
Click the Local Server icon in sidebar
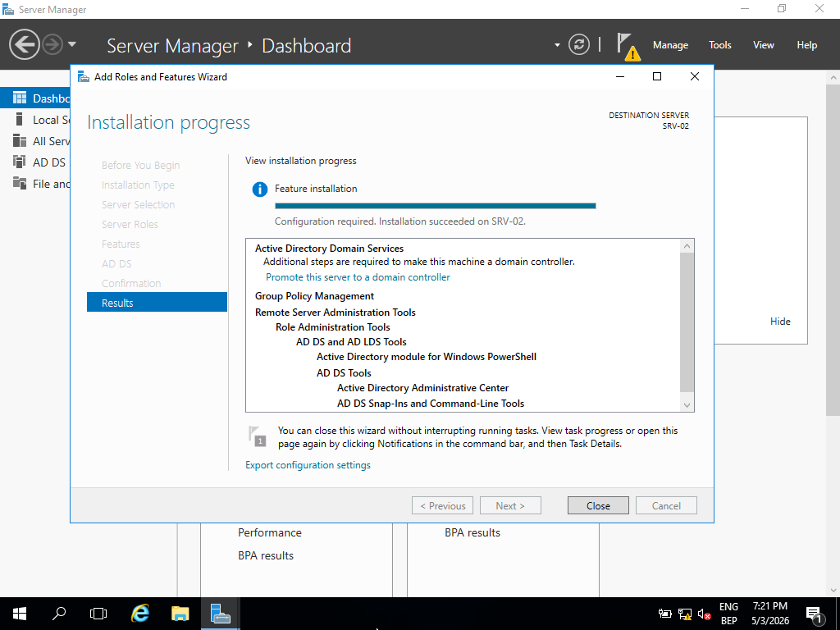coord(20,119)
